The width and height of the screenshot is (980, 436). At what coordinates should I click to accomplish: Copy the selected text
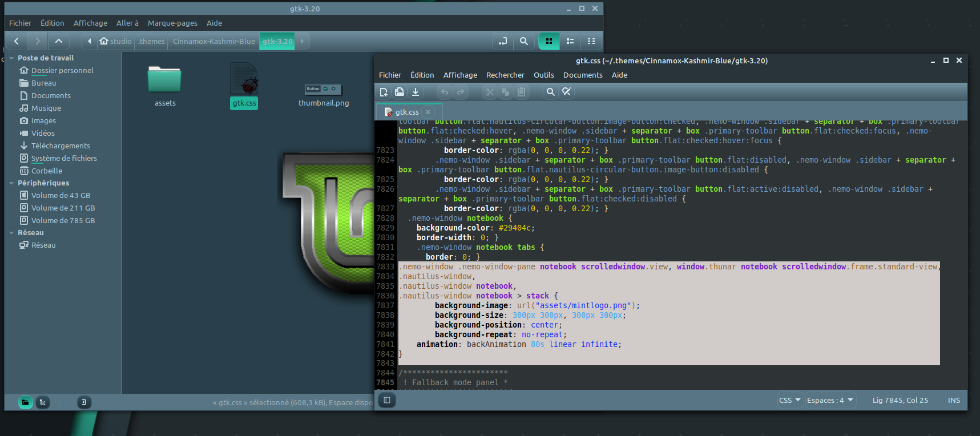click(506, 92)
